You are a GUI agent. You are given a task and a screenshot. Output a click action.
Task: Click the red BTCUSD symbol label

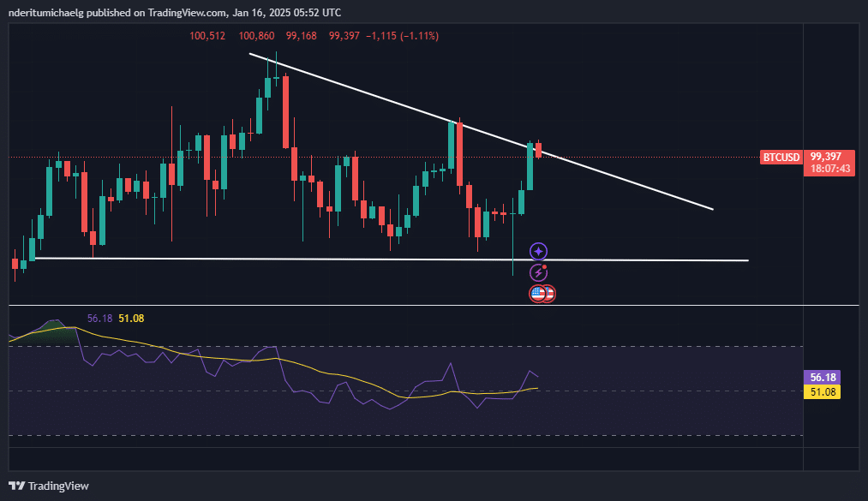[781, 157]
